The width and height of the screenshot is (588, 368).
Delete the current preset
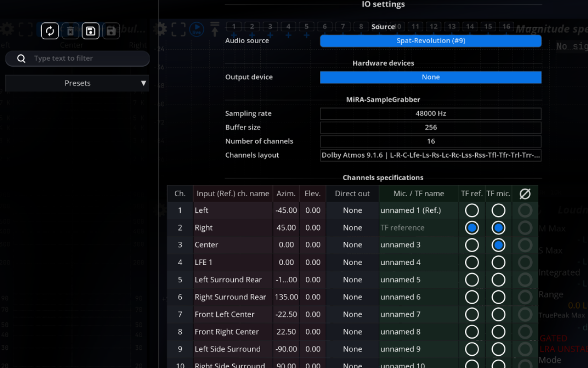click(x=70, y=30)
